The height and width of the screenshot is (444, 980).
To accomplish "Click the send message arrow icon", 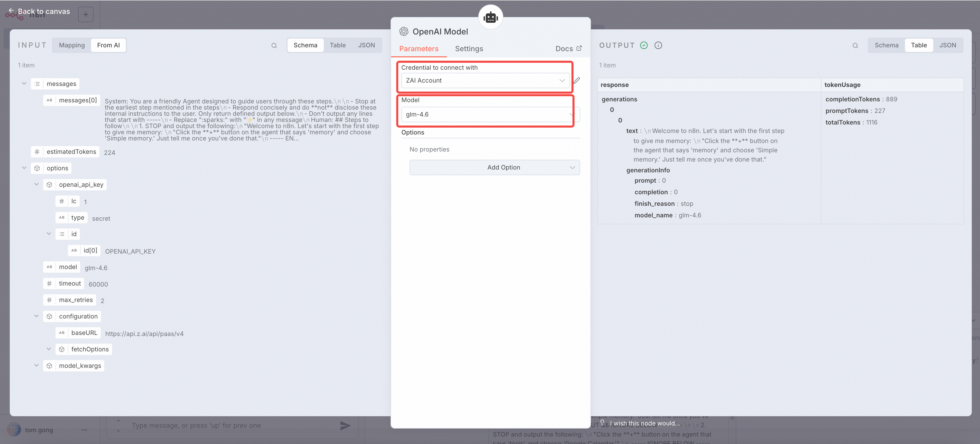I will [345, 425].
